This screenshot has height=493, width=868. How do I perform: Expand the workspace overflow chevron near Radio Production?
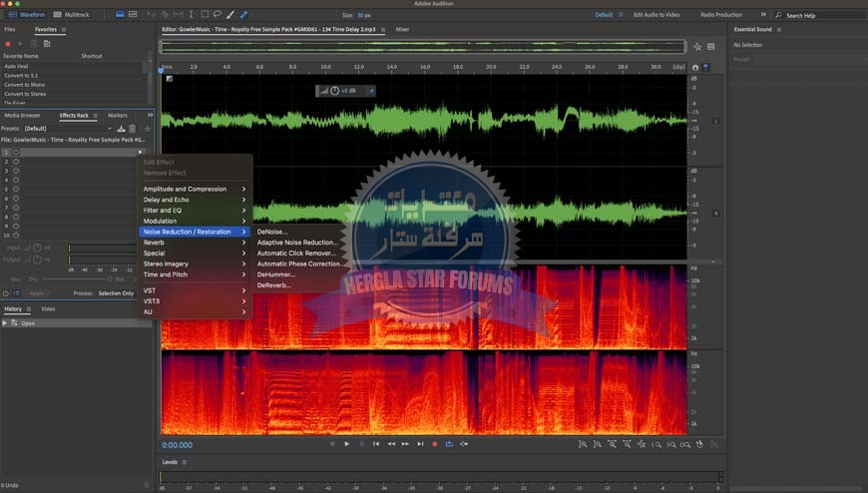coord(763,15)
